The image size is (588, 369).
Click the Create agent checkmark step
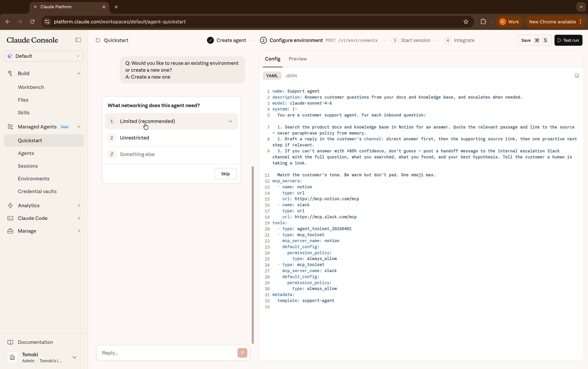coord(226,40)
